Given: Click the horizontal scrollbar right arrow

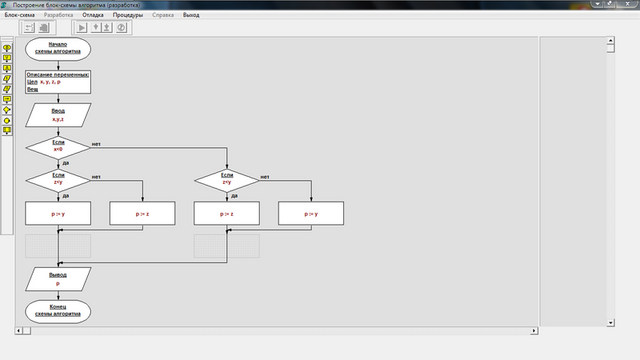Looking at the screenshot, I should pyautogui.click(x=534, y=331).
